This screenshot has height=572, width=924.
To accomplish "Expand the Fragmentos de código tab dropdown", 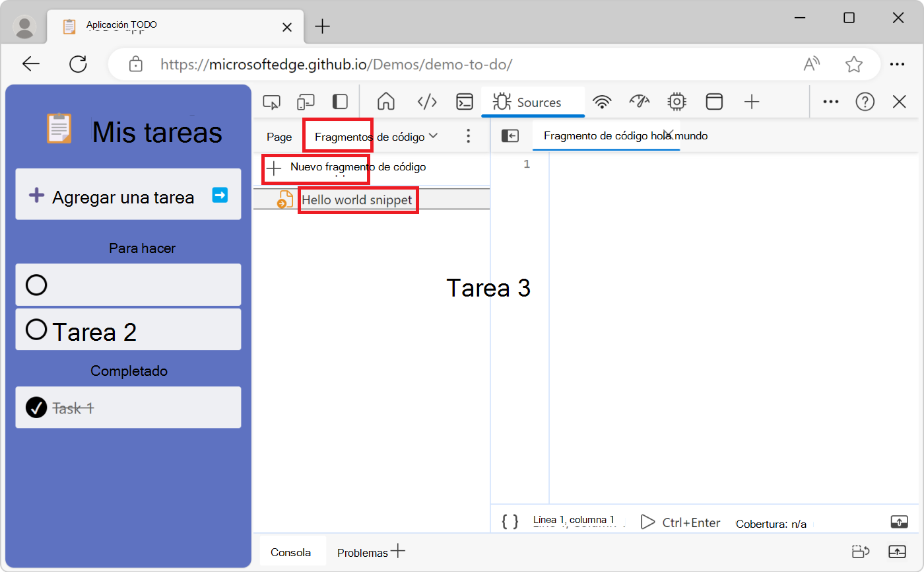I will [434, 136].
